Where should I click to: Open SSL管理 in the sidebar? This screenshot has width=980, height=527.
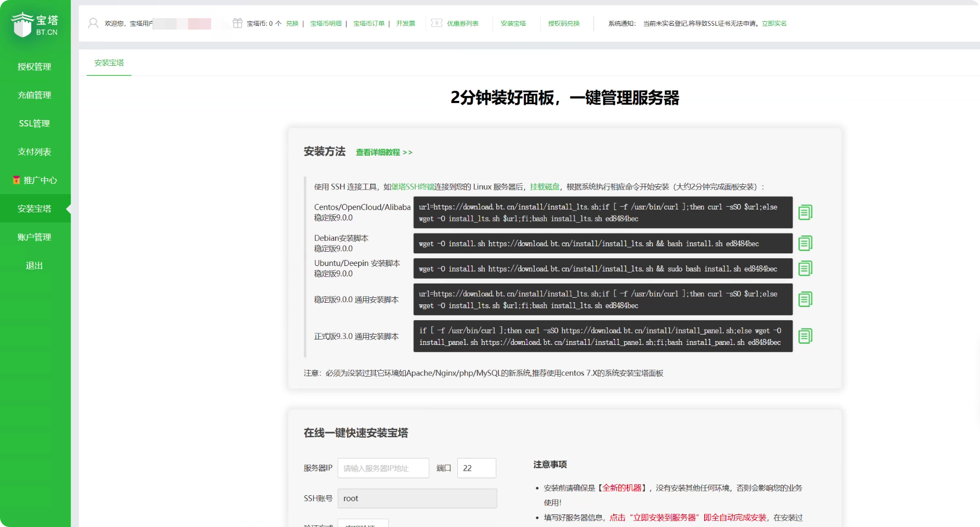point(35,123)
